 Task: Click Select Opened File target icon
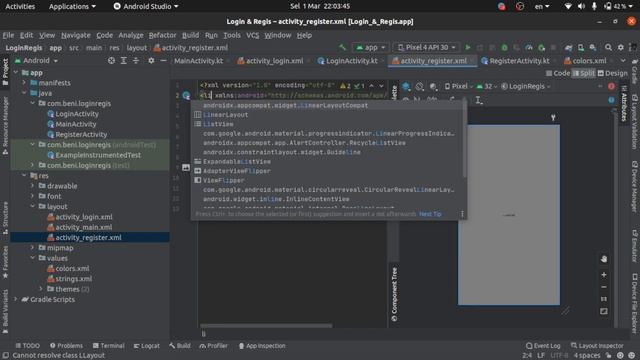pos(111,60)
